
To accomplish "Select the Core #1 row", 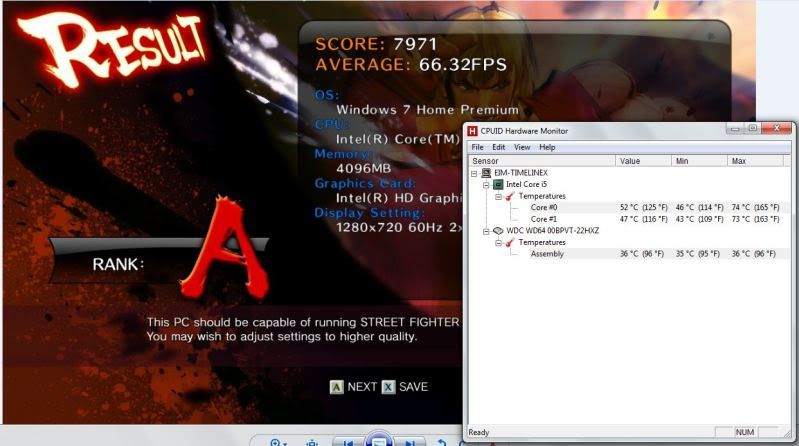I will [x=629, y=219].
